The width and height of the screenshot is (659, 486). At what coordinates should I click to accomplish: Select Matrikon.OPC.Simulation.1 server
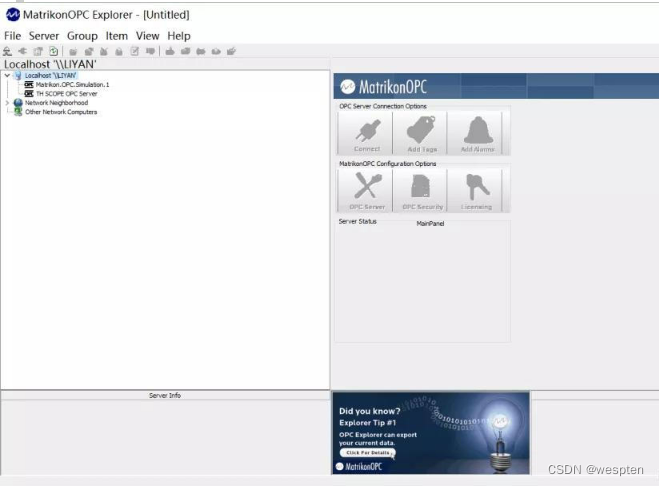72,85
